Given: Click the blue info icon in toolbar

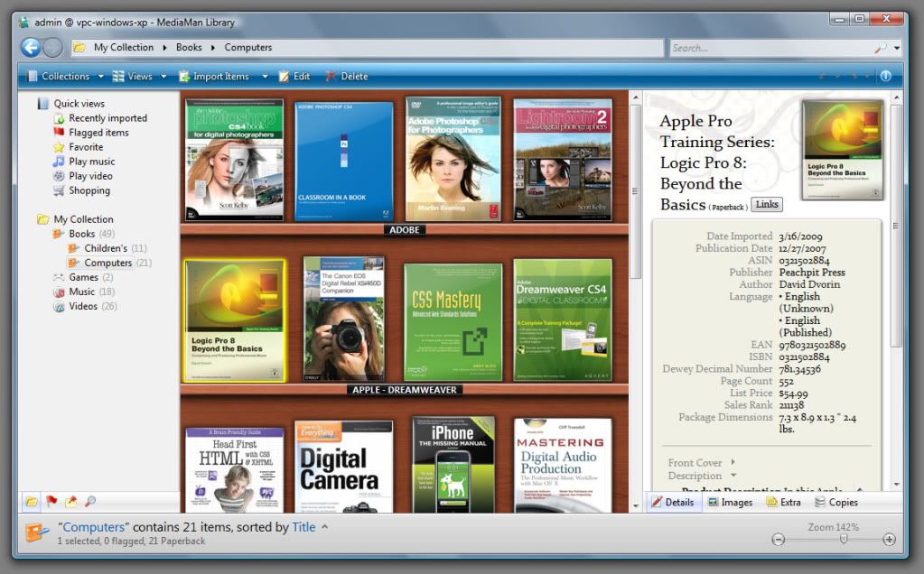Looking at the screenshot, I should [x=885, y=76].
